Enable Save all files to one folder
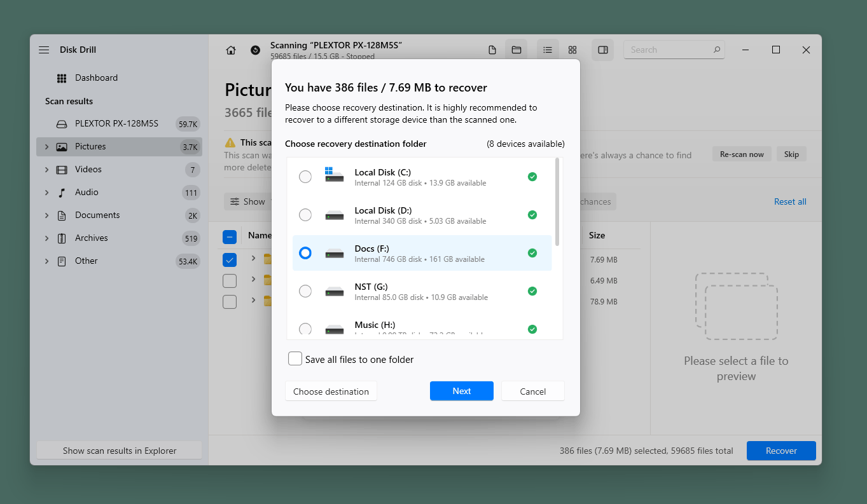The height and width of the screenshot is (504, 867). pos(295,359)
